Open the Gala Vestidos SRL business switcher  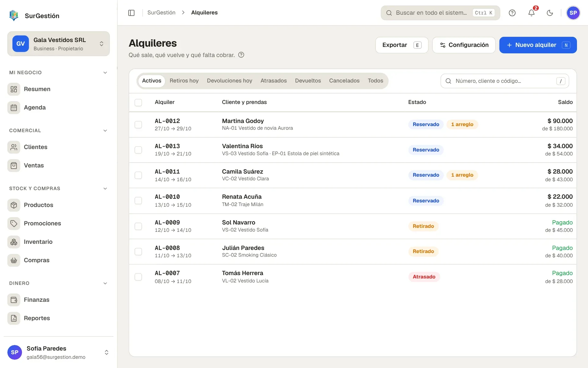pos(58,44)
